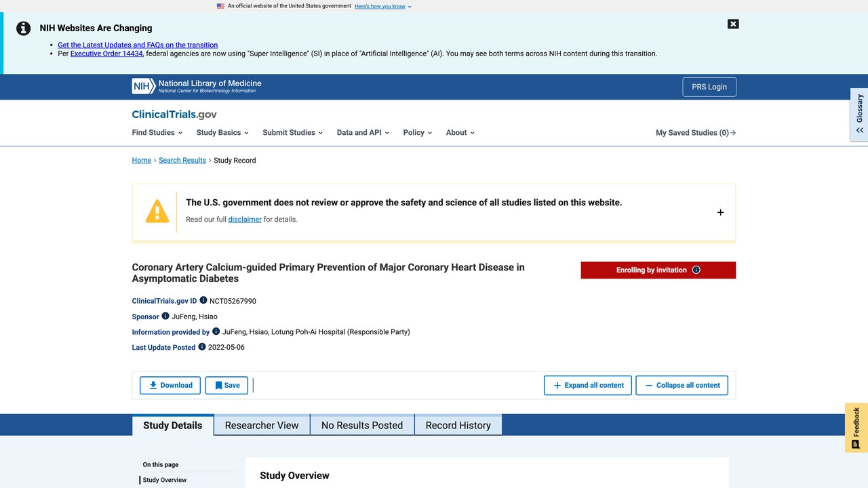Image resolution: width=868 pixels, height=488 pixels.
Task: Open the Home breadcrumb link
Action: coord(142,160)
